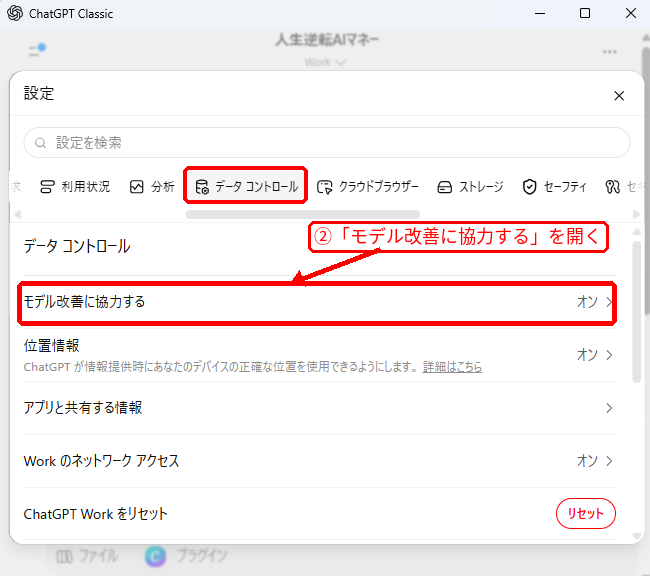Image resolution: width=650 pixels, height=576 pixels.
Task: Expand モデル改善に協力する chevron
Action: click(609, 302)
